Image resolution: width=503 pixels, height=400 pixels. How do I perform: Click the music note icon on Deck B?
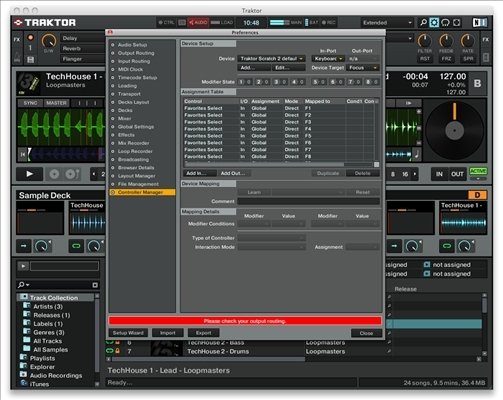pos(417,154)
